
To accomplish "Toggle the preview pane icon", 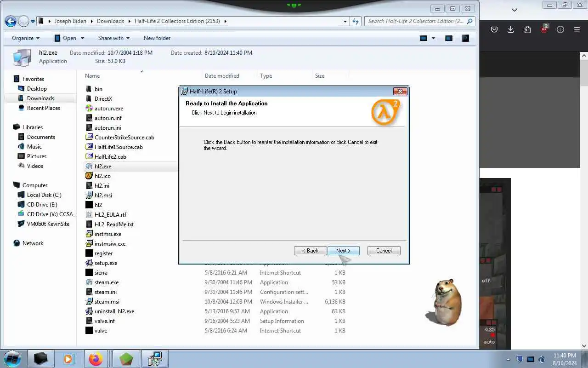I will coord(449,38).
